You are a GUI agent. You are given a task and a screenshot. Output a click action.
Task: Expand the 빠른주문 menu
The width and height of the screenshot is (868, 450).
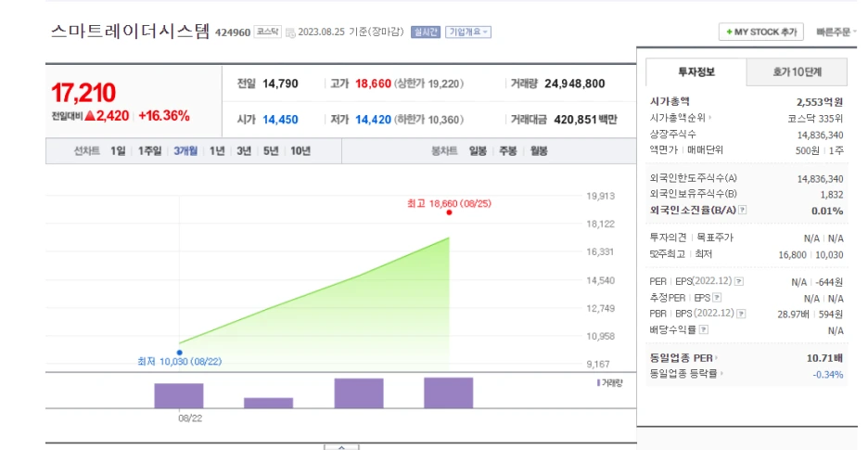click(836, 32)
